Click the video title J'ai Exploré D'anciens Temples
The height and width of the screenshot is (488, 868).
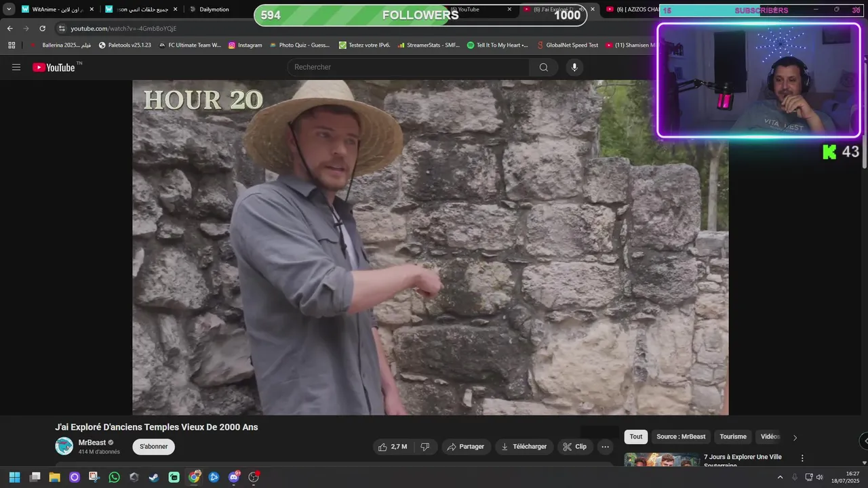click(x=157, y=427)
